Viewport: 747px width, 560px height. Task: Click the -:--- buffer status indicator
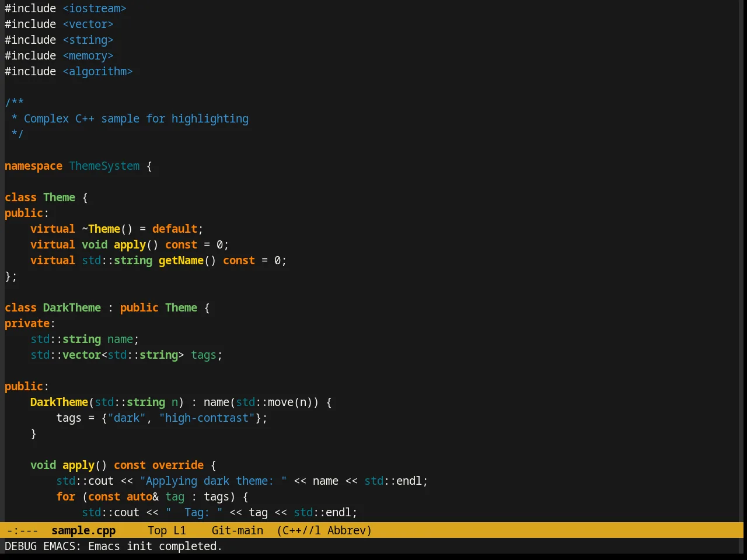pos(22,530)
